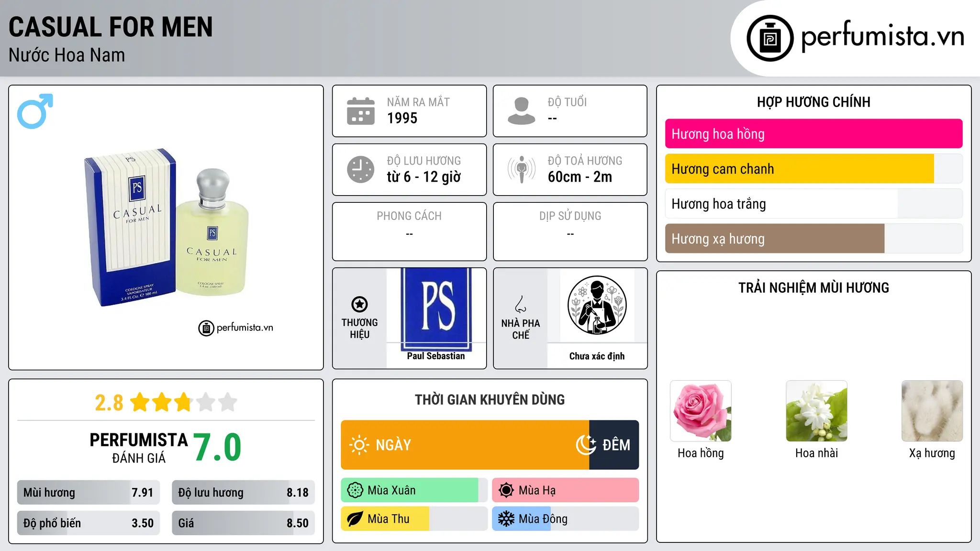Click the calendar icon beside Năm ra mắt
The image size is (980, 551).
click(x=361, y=111)
